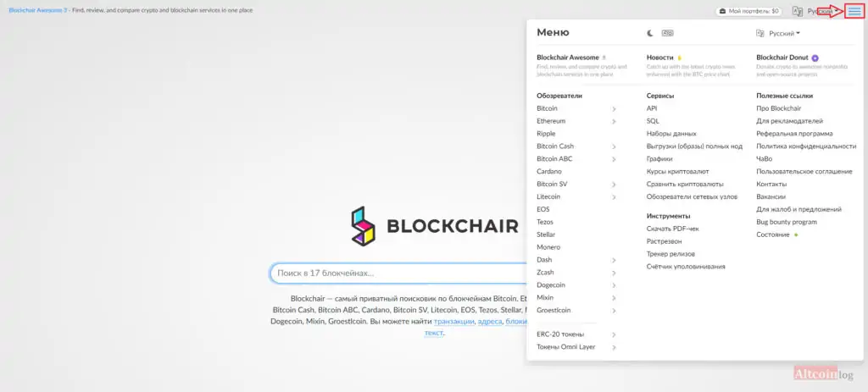Click the транзакции link below the search

coord(454,322)
